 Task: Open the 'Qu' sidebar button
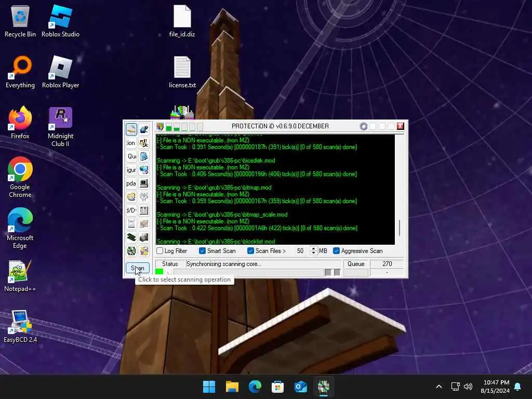click(131, 156)
